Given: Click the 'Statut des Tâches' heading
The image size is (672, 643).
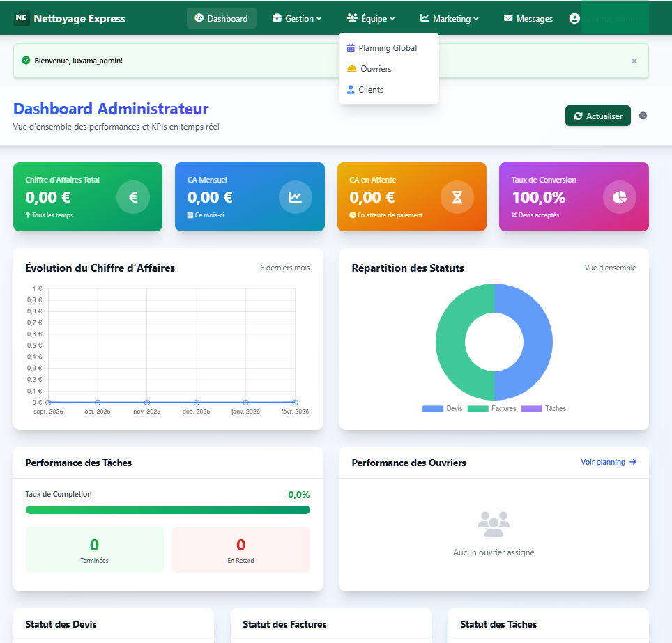Looking at the screenshot, I should (x=498, y=625).
